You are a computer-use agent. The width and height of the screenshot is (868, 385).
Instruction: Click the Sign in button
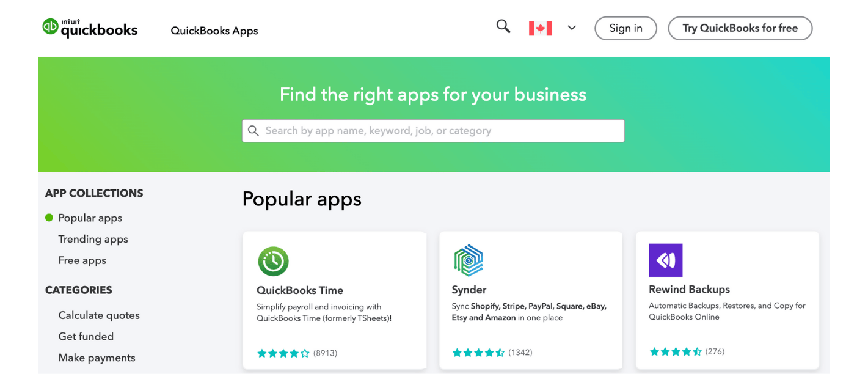click(x=625, y=28)
